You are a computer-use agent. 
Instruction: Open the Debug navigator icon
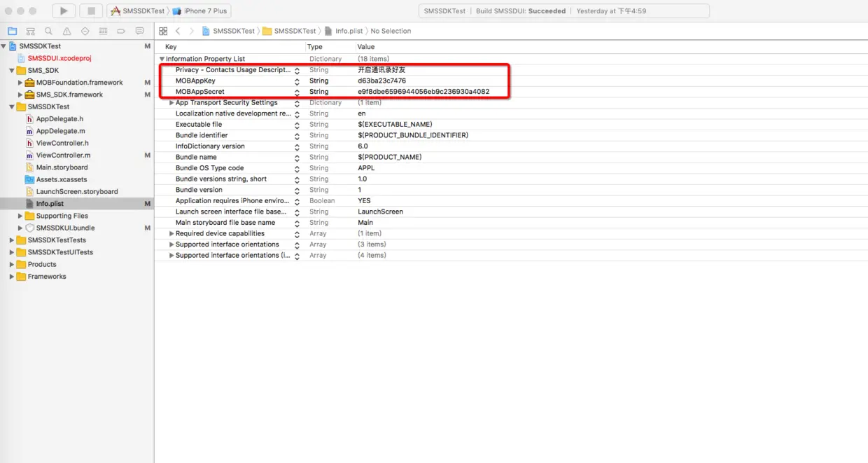(103, 32)
